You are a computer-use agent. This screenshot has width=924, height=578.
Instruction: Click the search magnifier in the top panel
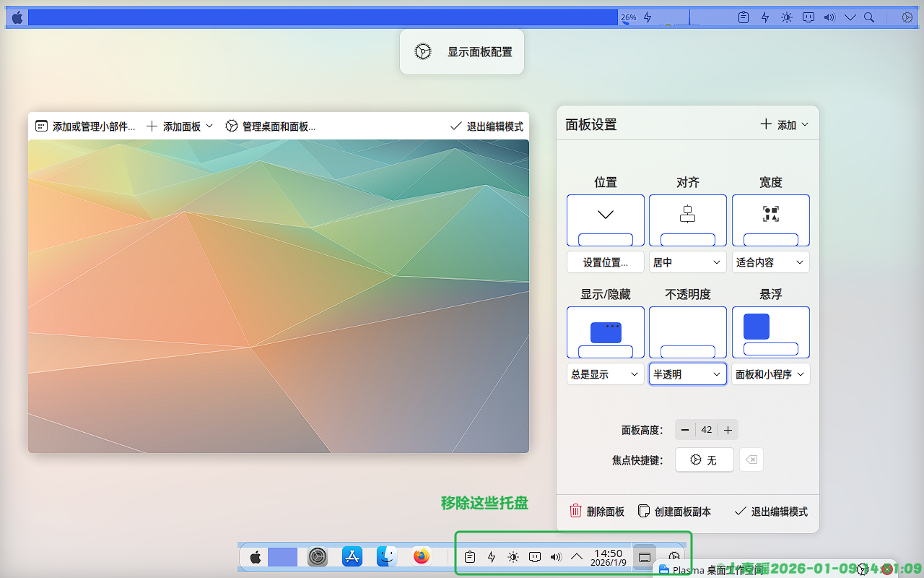[x=869, y=17]
